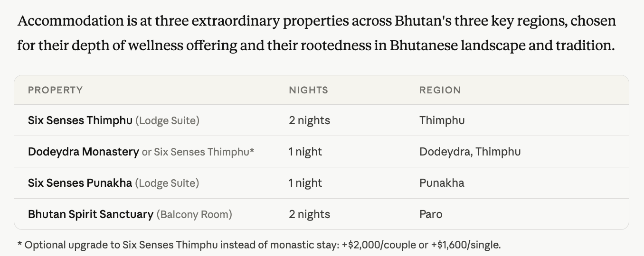Screen dimensions: 644x256
Task: Click the accommodation intro paragraph
Action: (316, 33)
